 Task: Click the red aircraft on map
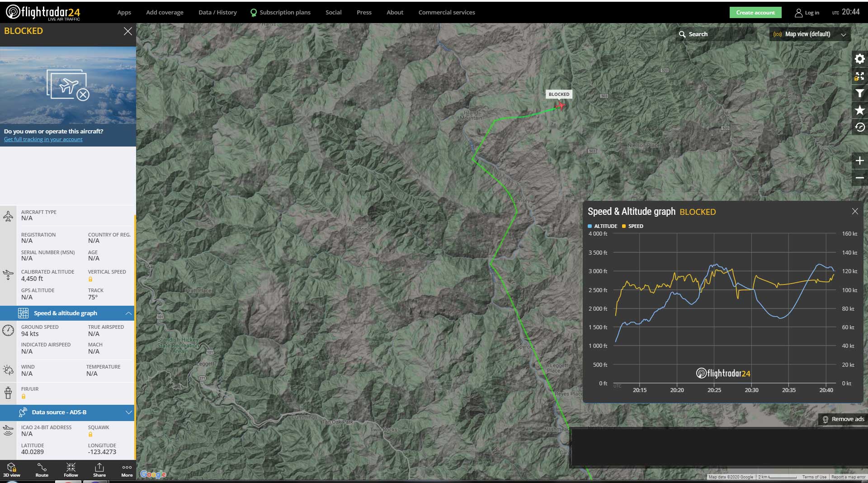(x=561, y=105)
